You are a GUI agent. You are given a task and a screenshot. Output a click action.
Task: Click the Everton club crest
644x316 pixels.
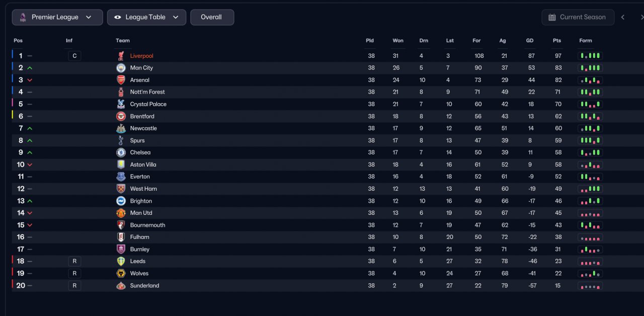(121, 177)
